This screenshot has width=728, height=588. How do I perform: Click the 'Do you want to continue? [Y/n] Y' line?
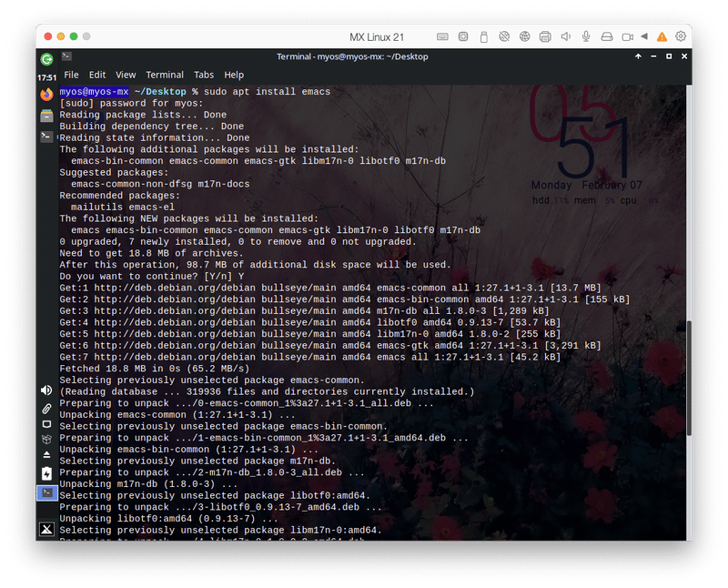(x=152, y=277)
